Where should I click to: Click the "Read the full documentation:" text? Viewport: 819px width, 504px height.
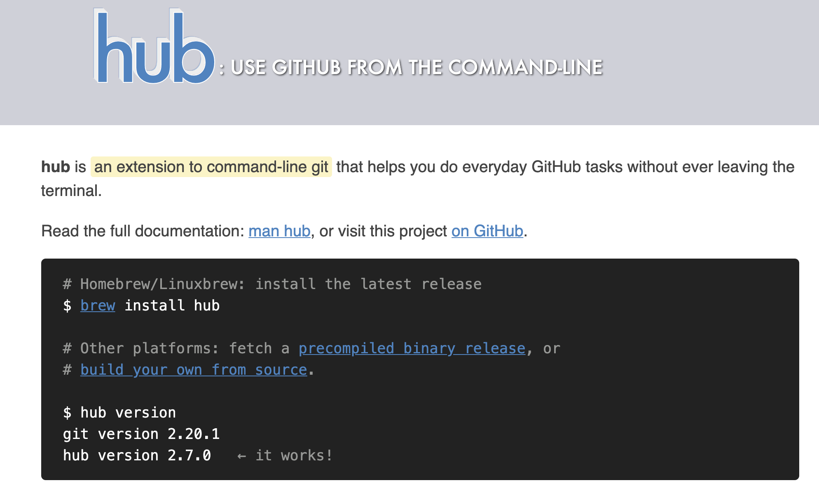[x=143, y=231]
